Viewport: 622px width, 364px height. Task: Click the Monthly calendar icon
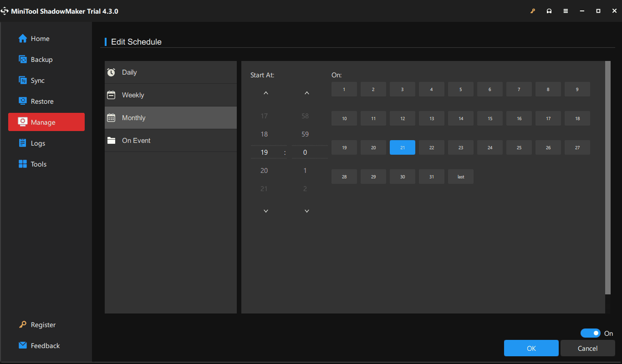click(111, 118)
